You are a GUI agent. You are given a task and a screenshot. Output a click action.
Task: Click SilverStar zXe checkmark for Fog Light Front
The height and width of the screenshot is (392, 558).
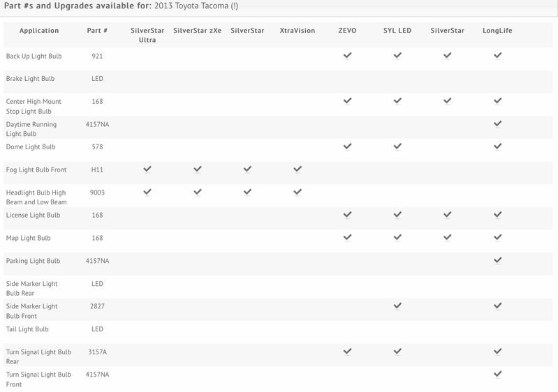pyautogui.click(x=198, y=169)
